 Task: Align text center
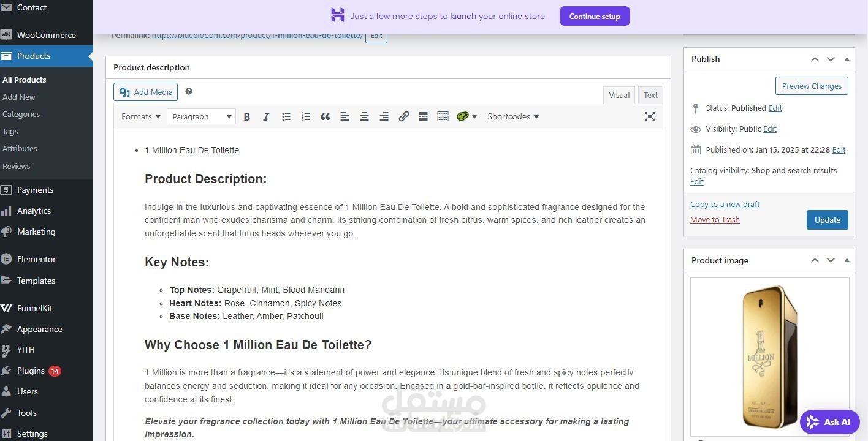(364, 116)
